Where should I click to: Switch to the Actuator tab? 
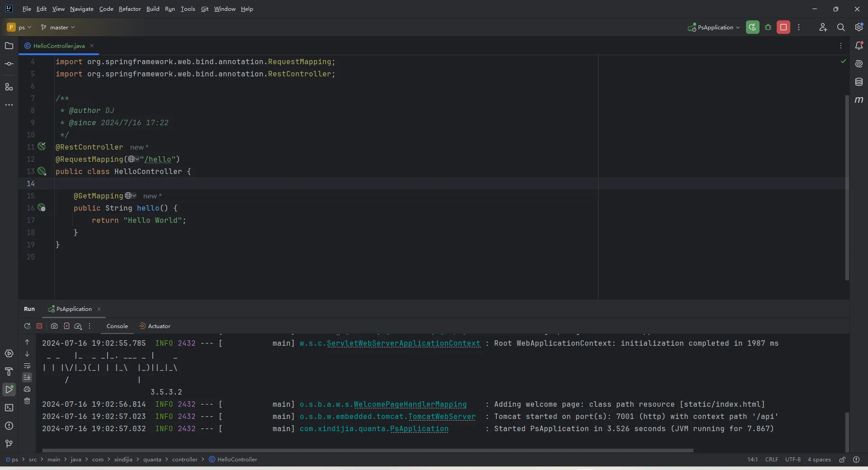pos(155,326)
